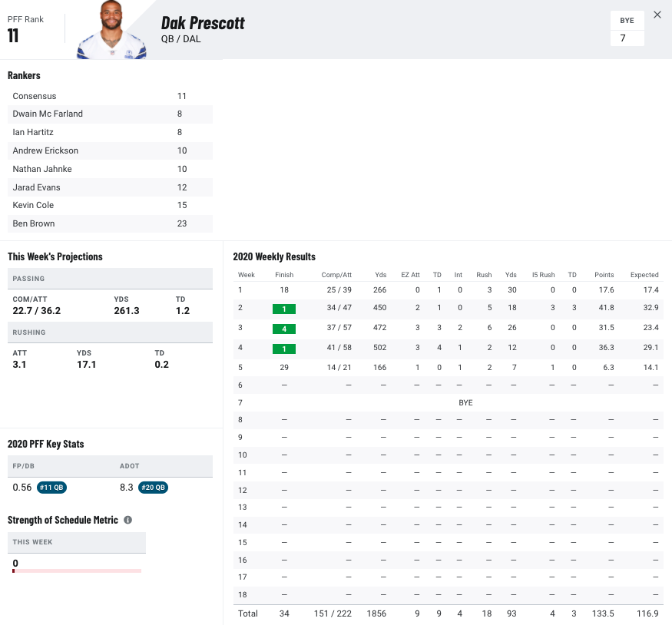Click the 133.5 total points value
The image size is (672, 625).
[x=603, y=613]
